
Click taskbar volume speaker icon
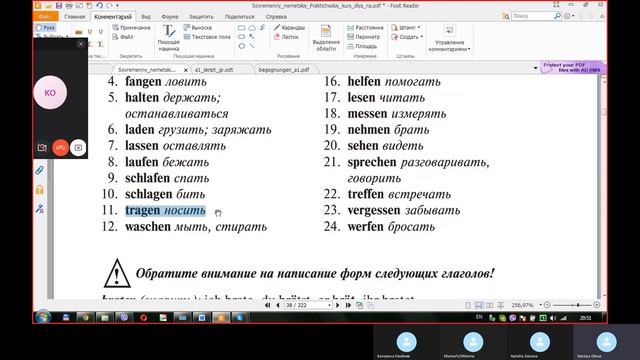coord(553,318)
